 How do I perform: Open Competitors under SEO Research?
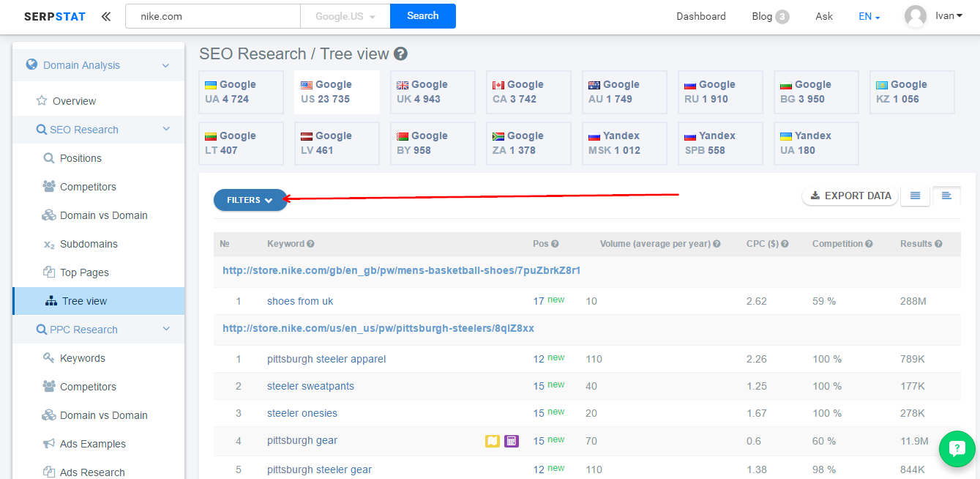click(x=89, y=187)
